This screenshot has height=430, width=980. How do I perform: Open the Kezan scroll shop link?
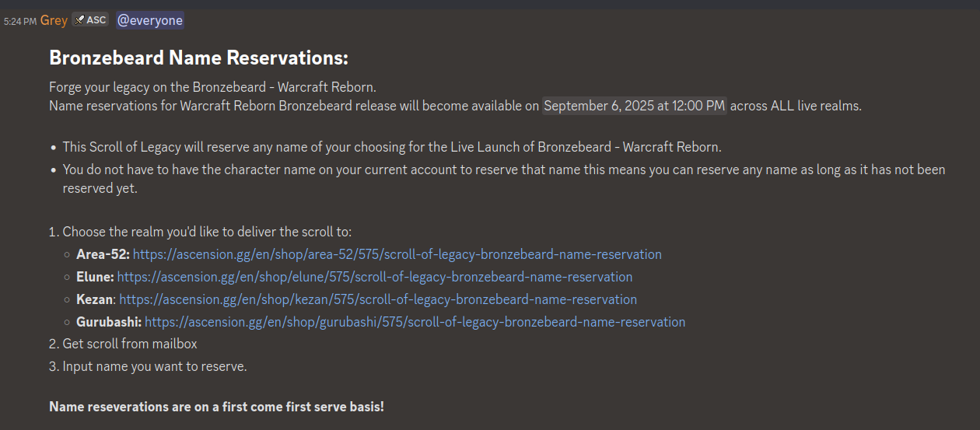click(x=377, y=299)
